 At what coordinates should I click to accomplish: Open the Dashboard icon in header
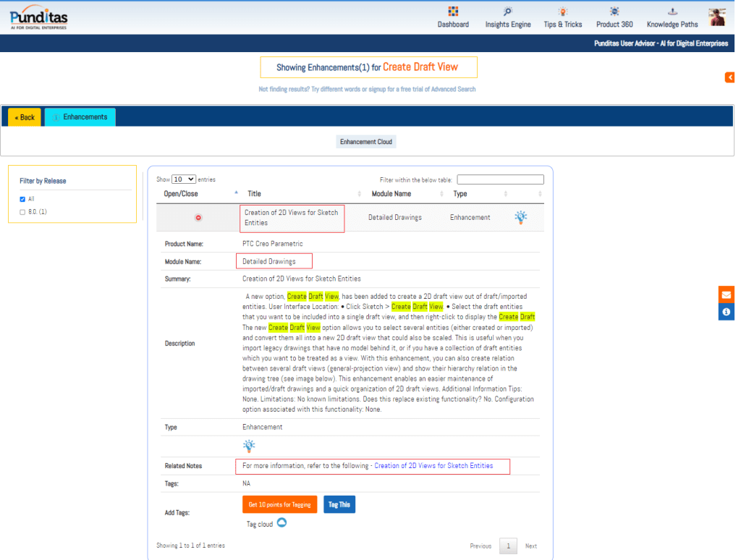(453, 12)
